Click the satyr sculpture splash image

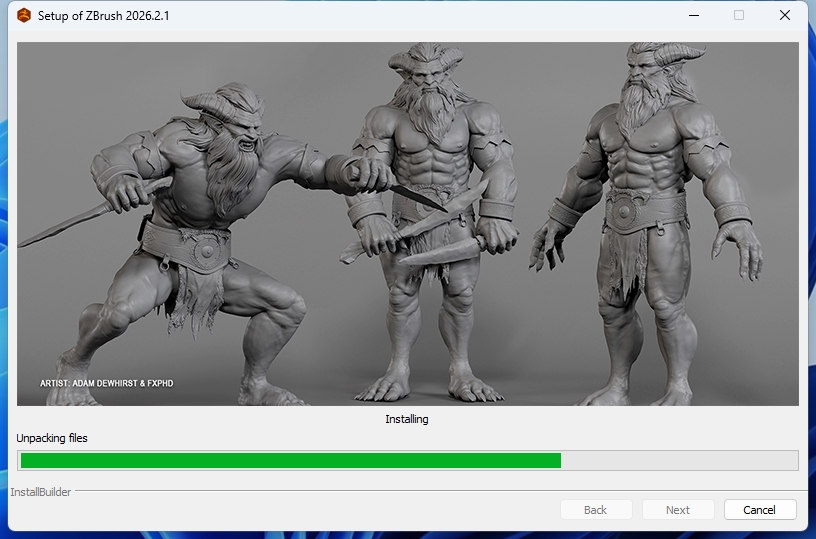407,224
